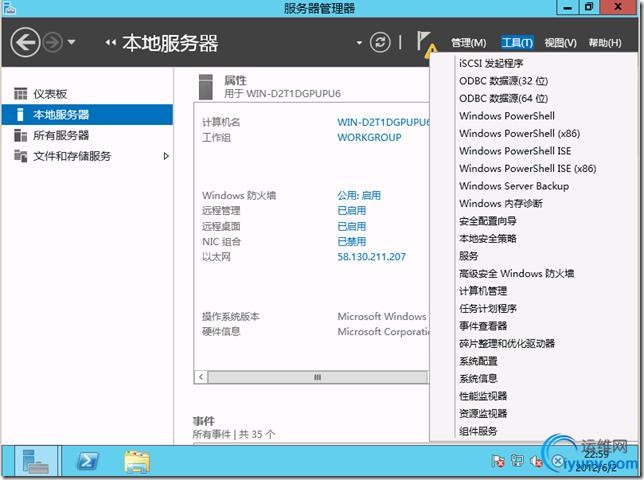This screenshot has height=480, width=644.
Task: Click the properties horizontal scrollbar thumb
Action: 317,377
